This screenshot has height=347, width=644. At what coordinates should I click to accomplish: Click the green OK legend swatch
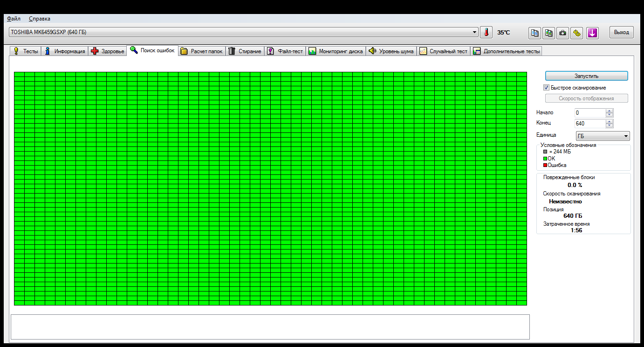coord(545,159)
